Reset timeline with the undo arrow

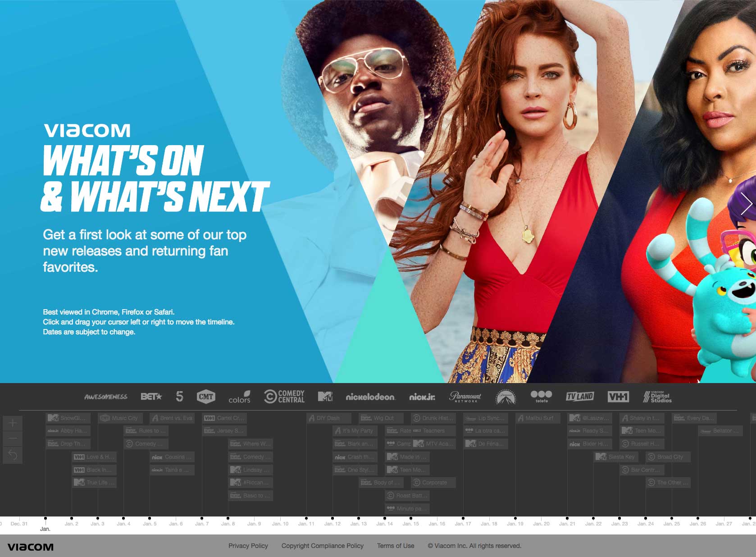coord(13,455)
